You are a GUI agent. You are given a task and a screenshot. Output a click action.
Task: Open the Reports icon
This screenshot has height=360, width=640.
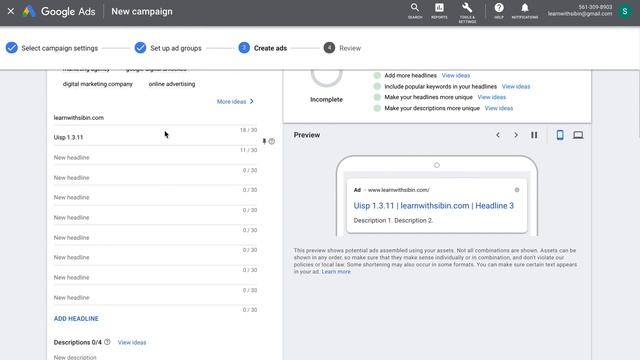pyautogui.click(x=439, y=11)
